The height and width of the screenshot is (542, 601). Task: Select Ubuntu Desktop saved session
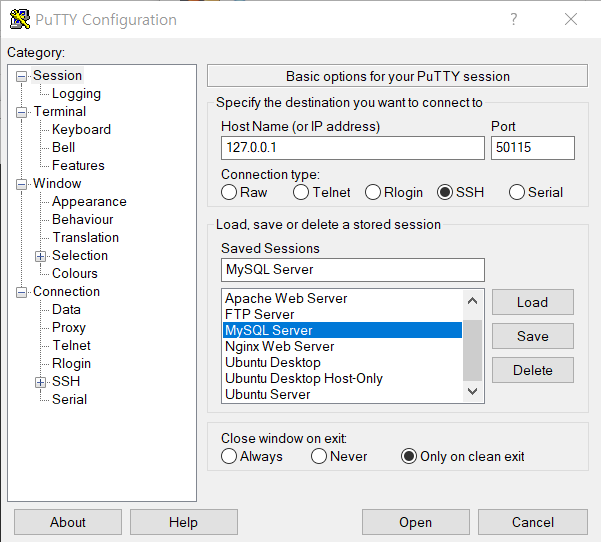tap(343, 362)
